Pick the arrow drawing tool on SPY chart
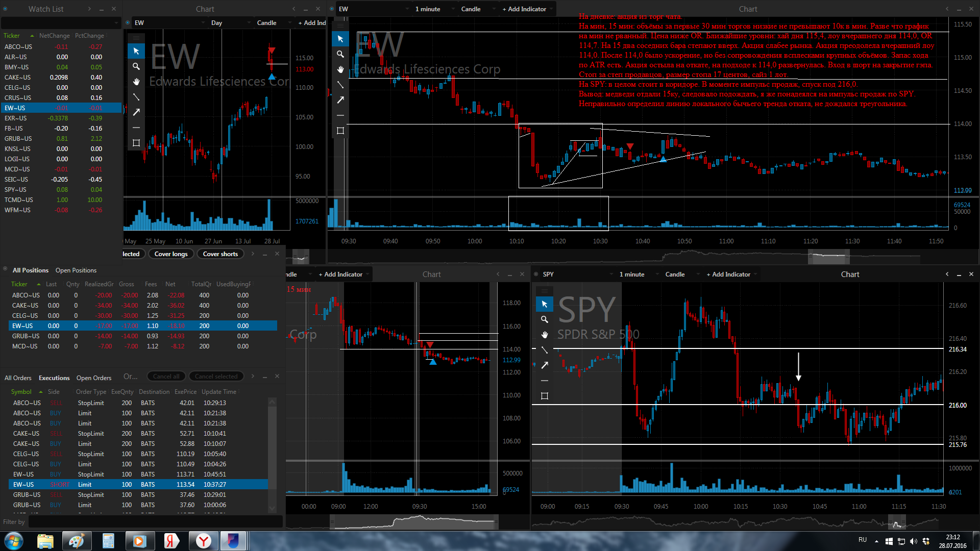The height and width of the screenshot is (551, 980). click(545, 365)
